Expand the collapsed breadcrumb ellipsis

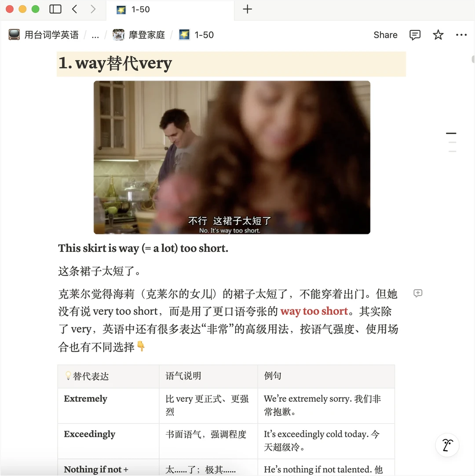pos(95,35)
